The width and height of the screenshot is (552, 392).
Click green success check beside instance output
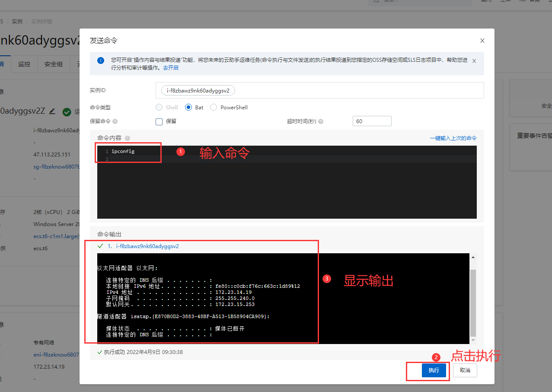100,246
